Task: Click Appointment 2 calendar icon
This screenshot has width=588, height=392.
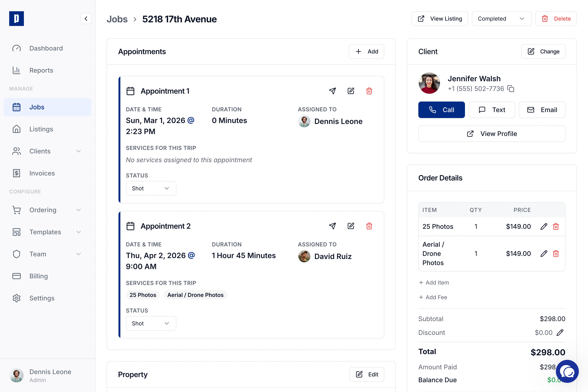Action: (x=130, y=226)
